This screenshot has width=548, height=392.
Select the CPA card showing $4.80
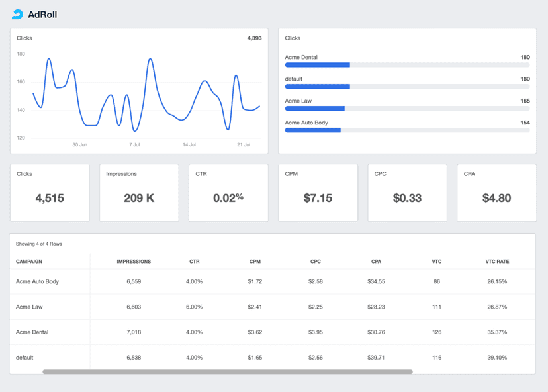496,191
